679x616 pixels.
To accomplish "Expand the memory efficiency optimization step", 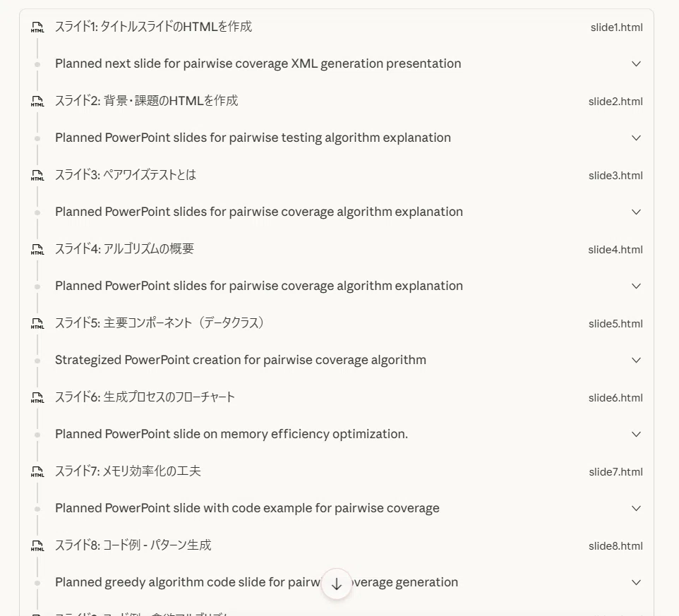I will click(636, 434).
